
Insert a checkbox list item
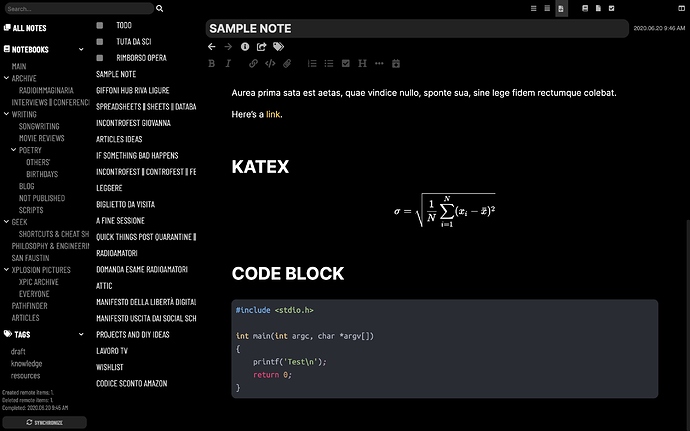coord(345,63)
